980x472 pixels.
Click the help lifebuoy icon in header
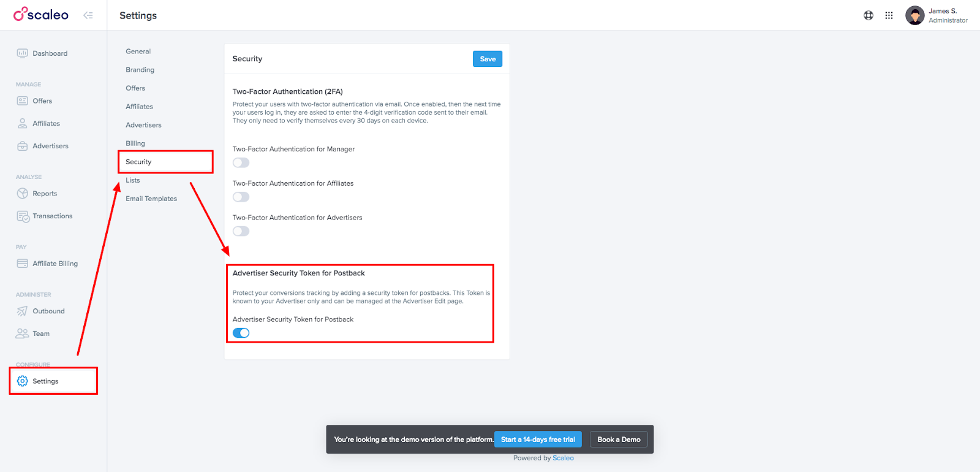coord(869,15)
